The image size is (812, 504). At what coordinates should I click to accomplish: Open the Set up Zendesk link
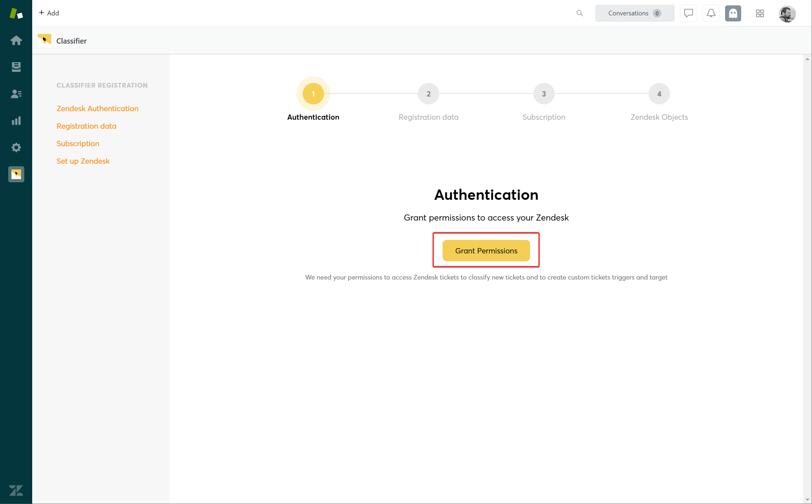click(x=83, y=161)
